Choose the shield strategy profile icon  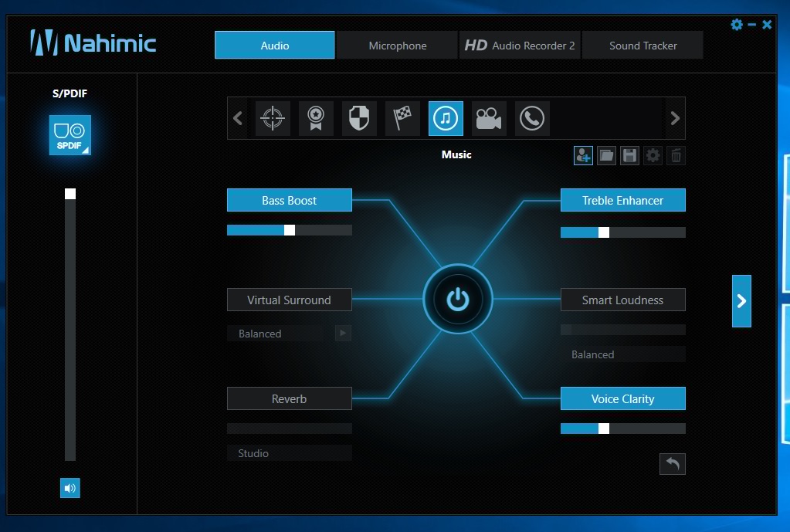click(x=359, y=118)
